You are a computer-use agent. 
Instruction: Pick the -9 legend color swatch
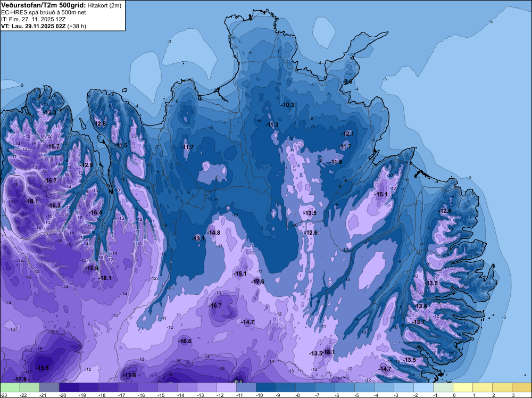285,387
